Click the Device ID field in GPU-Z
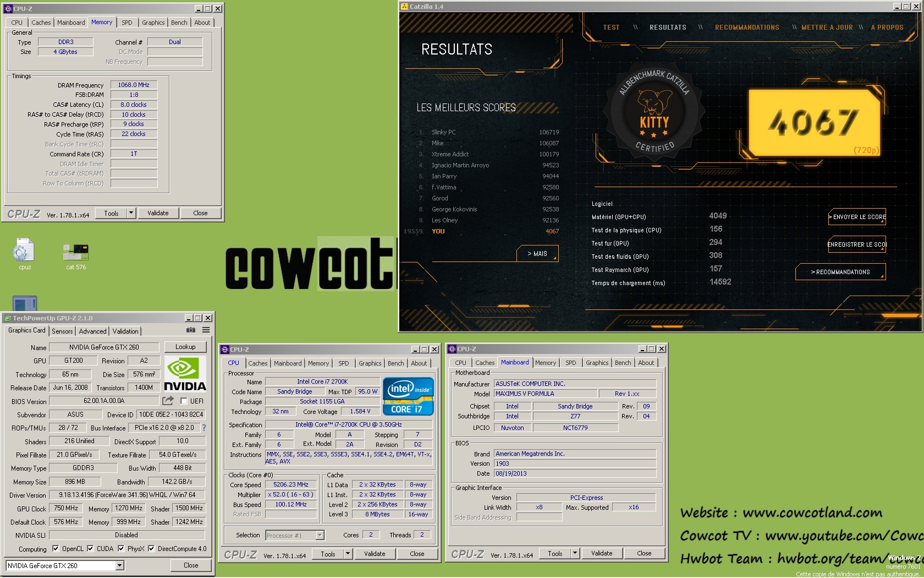 [x=171, y=415]
